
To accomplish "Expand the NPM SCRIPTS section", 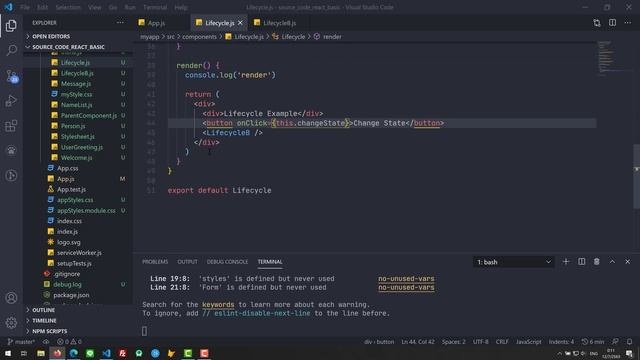I will coord(49,331).
